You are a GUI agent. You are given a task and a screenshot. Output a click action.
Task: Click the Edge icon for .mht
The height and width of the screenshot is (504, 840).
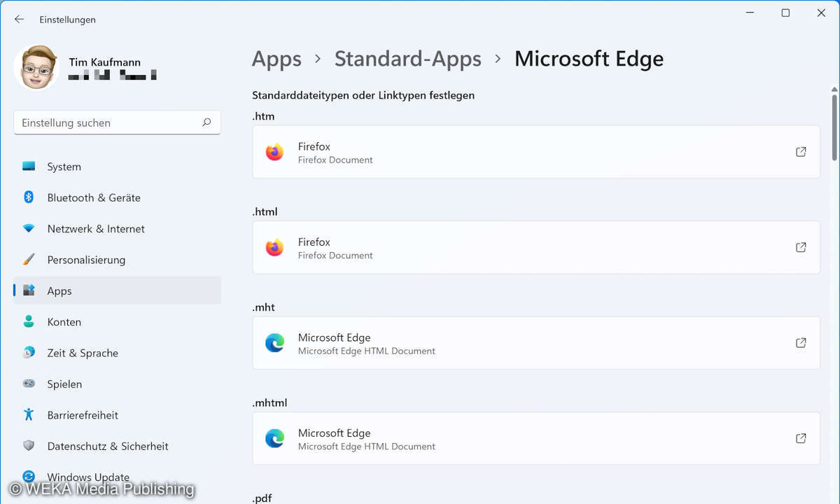(274, 343)
